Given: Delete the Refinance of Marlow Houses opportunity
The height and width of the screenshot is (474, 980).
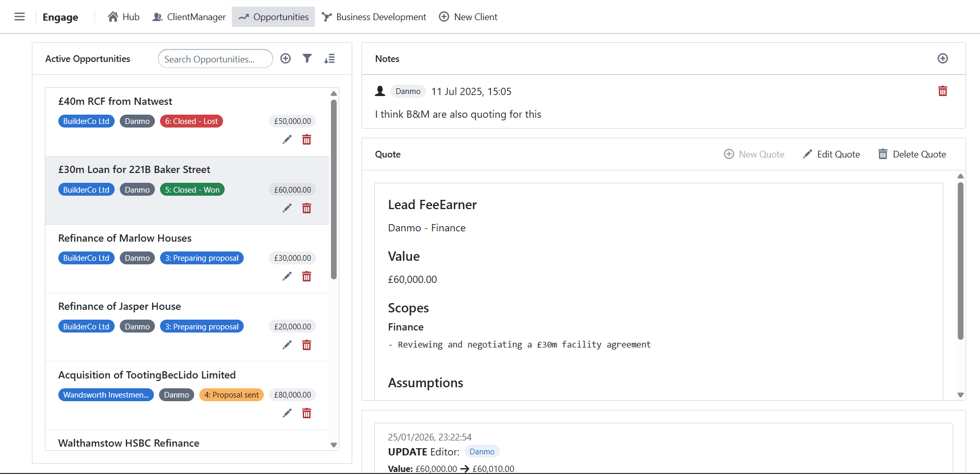Looking at the screenshot, I should pyautogui.click(x=307, y=277).
